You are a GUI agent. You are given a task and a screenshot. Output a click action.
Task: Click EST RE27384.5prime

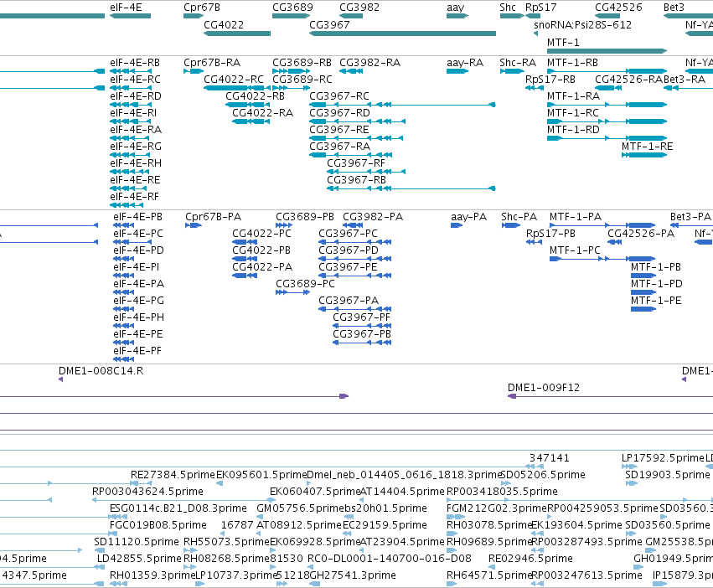[173, 475]
